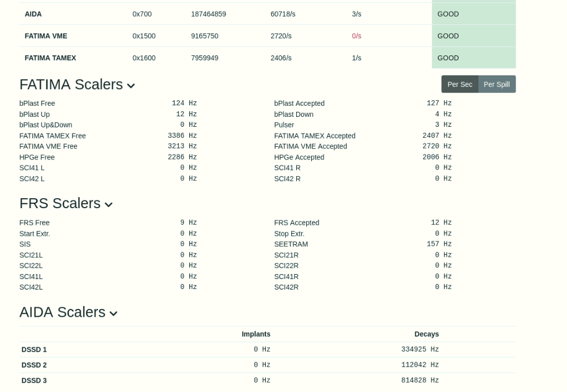
Task: Switch scaler display to Per Spill
Action: tap(497, 84)
